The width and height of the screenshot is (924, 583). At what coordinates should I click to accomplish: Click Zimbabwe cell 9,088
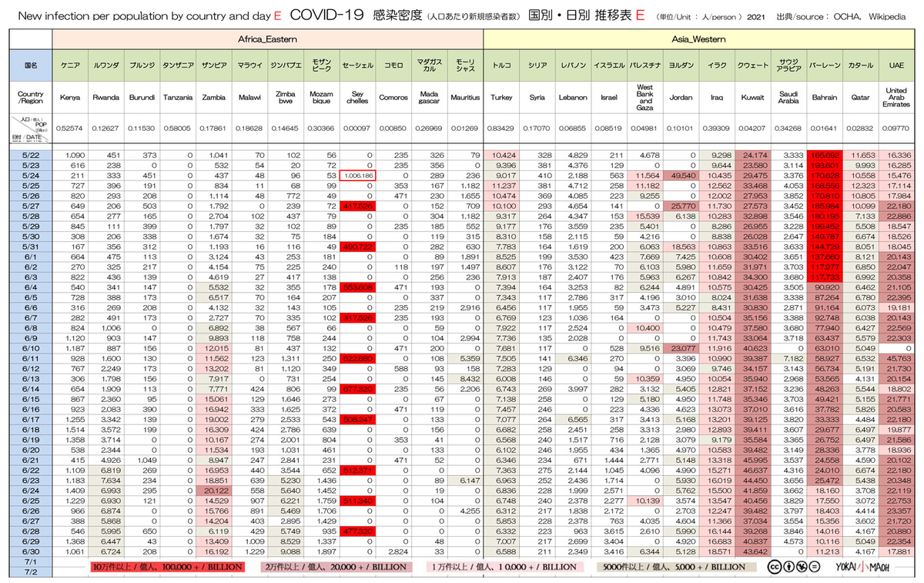click(x=286, y=550)
